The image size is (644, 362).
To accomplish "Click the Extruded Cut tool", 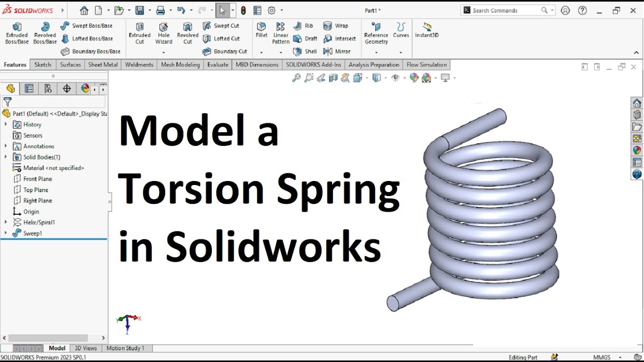I will click(x=139, y=33).
